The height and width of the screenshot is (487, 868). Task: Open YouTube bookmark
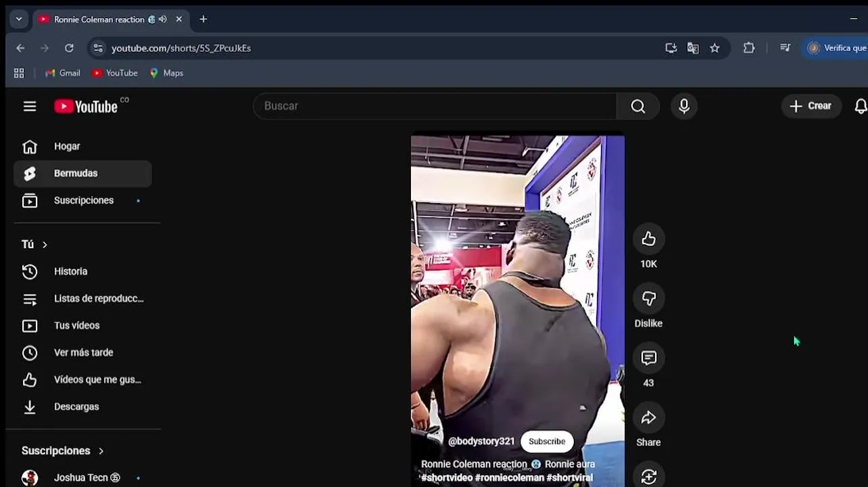[115, 73]
